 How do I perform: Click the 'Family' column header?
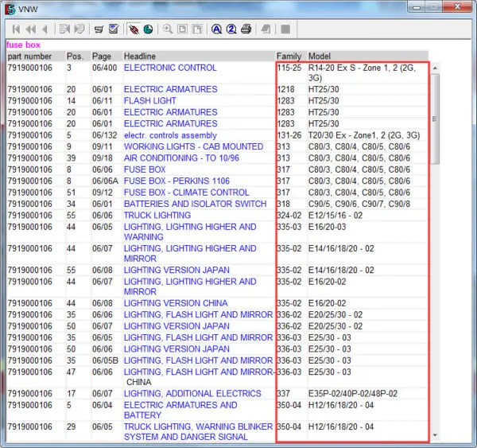pyautogui.click(x=289, y=56)
